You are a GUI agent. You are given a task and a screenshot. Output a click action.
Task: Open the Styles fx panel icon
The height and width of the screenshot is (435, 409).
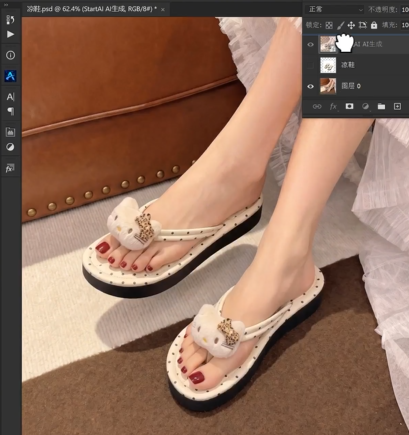(x=10, y=168)
